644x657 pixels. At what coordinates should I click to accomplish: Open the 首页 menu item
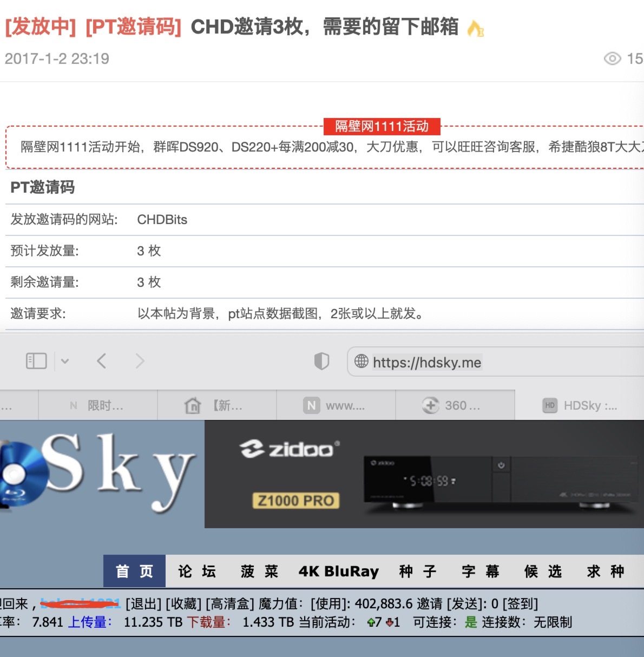click(x=134, y=571)
